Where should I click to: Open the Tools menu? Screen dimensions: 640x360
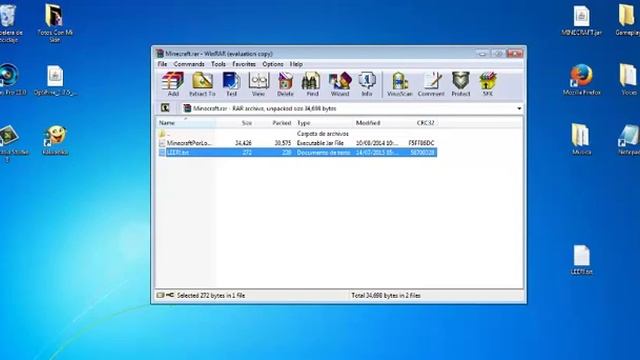[218, 64]
